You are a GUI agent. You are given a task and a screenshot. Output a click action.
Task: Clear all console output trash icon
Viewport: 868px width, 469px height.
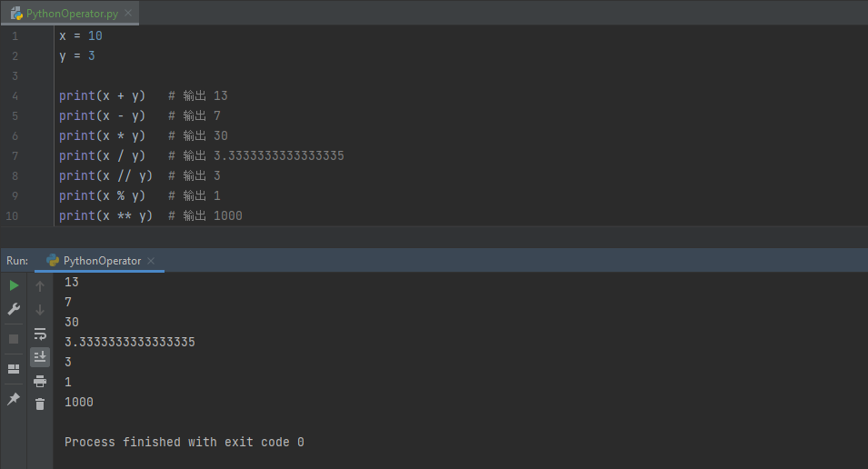coord(40,404)
